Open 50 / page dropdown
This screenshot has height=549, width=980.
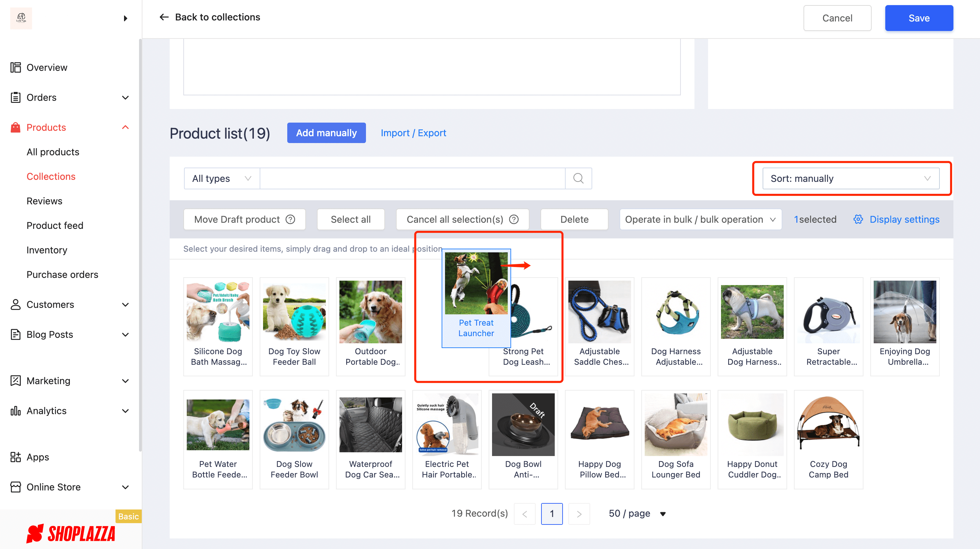point(637,514)
